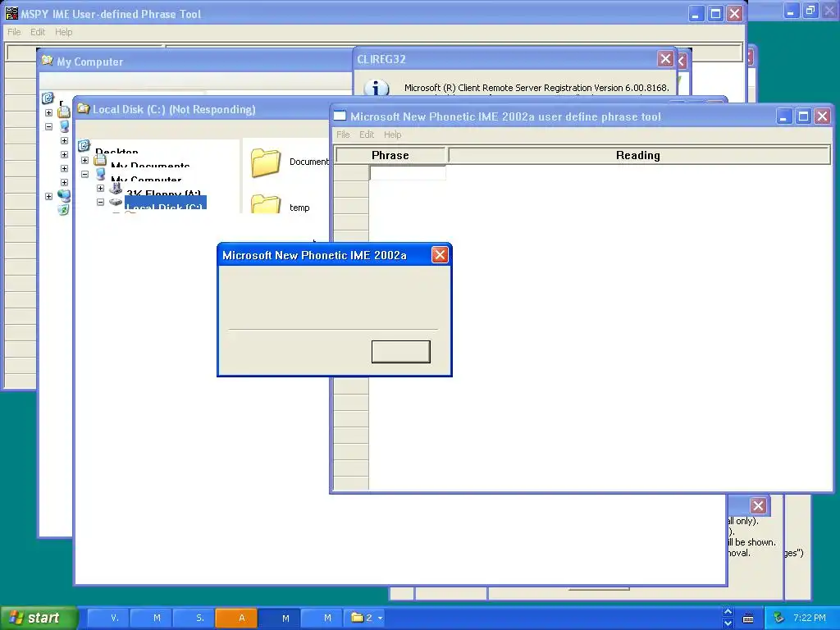The height and width of the screenshot is (630, 840).
Task: Switch to the "V." taskbar button
Action: point(107,618)
